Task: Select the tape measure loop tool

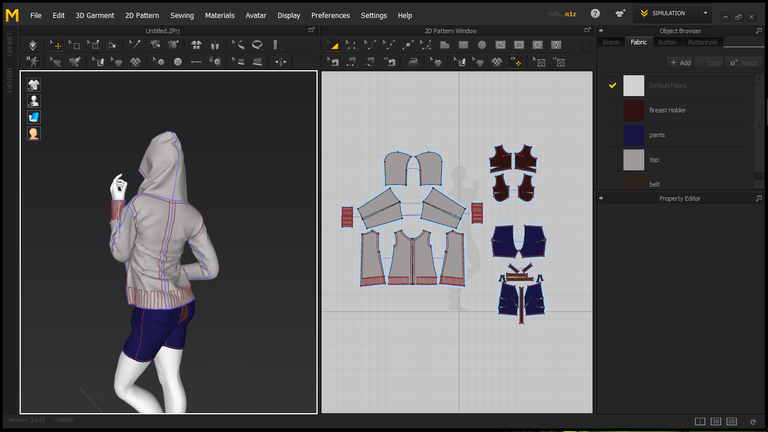Action: click(x=257, y=45)
